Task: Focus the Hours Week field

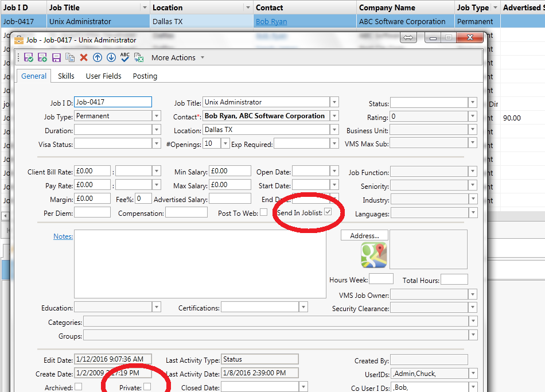Action: 381,279
